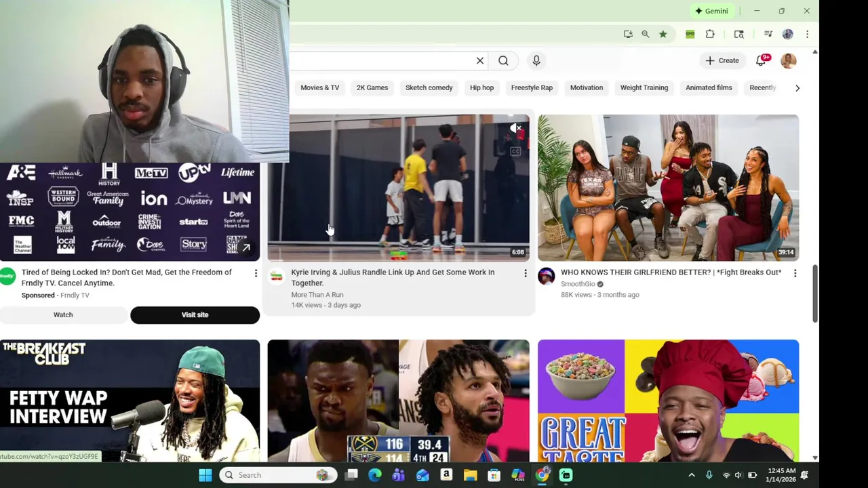This screenshot has width=868, height=488.
Task: Open the Frndly TV ad headline link
Action: tap(127, 277)
